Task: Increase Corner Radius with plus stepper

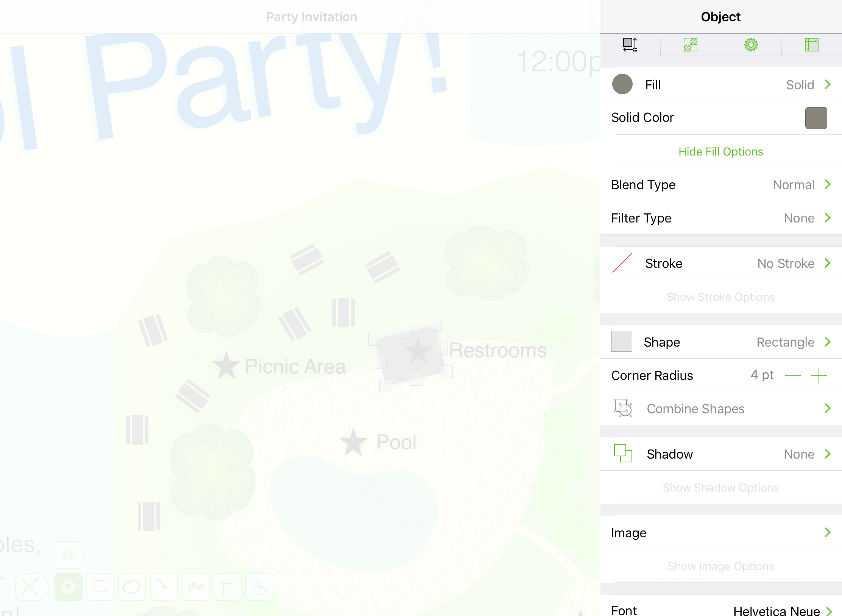Action: pos(820,376)
